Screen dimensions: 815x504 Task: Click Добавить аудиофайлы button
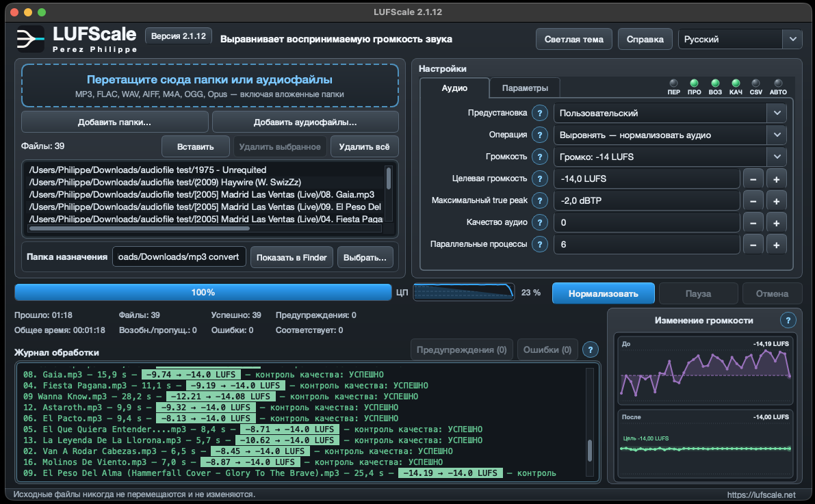click(305, 122)
